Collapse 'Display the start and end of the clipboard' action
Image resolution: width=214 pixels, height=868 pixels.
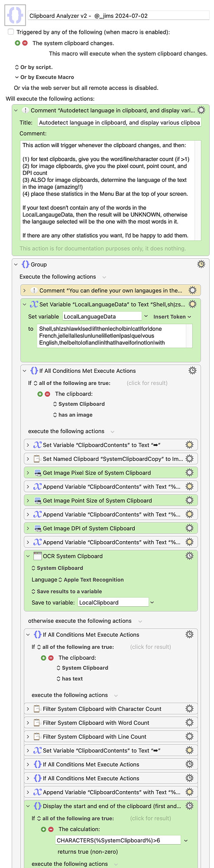coord(28,806)
